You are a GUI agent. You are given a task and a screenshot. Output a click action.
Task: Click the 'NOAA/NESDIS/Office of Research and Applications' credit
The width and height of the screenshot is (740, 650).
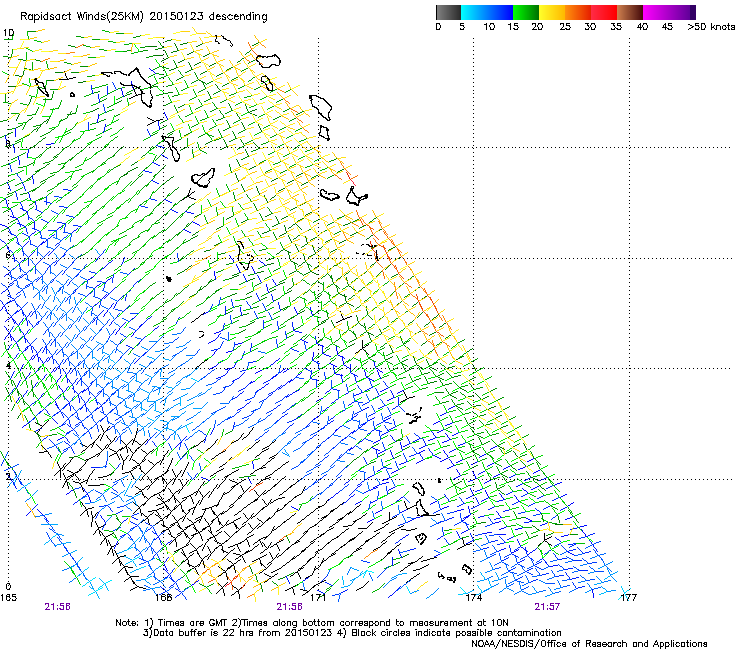(589, 644)
